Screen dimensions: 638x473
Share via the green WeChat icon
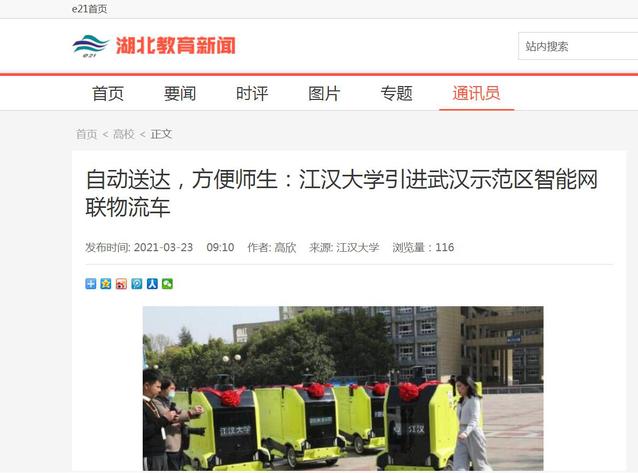point(168,284)
